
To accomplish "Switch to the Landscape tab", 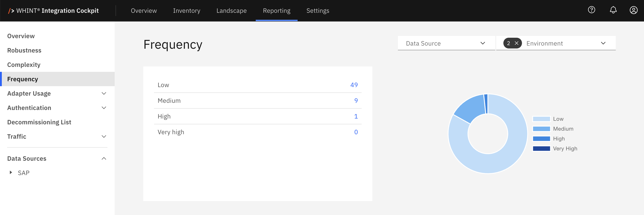I will (232, 11).
